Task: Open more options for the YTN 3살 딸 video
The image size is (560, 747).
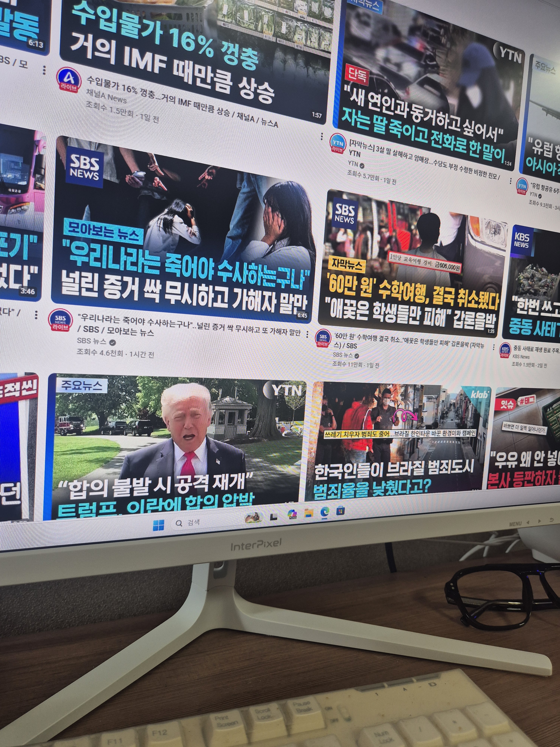Action: tap(510, 181)
